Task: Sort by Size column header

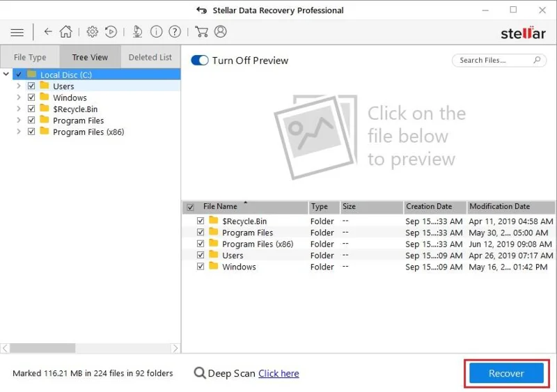Action: tap(372, 207)
